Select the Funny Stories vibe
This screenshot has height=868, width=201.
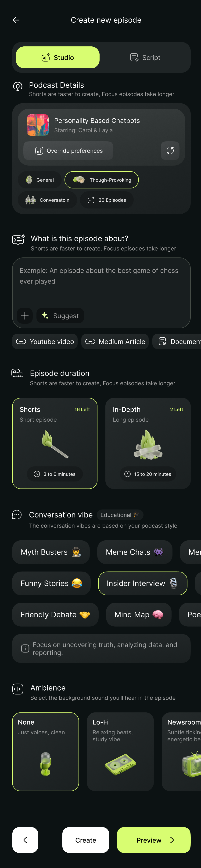tap(51, 583)
